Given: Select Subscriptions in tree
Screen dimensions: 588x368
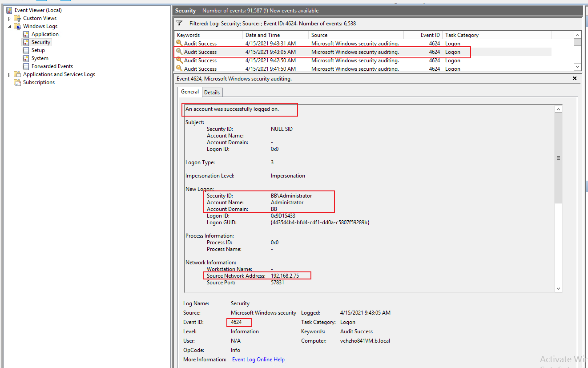Looking at the screenshot, I should pyautogui.click(x=39, y=82).
